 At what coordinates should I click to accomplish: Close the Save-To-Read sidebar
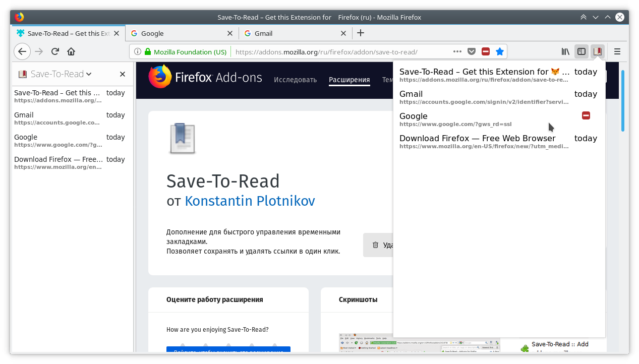click(123, 74)
